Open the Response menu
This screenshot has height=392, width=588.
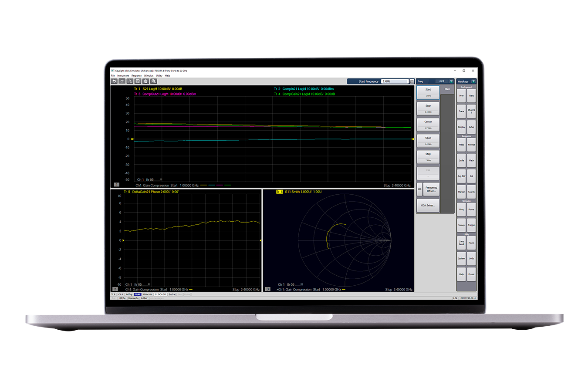click(x=136, y=76)
